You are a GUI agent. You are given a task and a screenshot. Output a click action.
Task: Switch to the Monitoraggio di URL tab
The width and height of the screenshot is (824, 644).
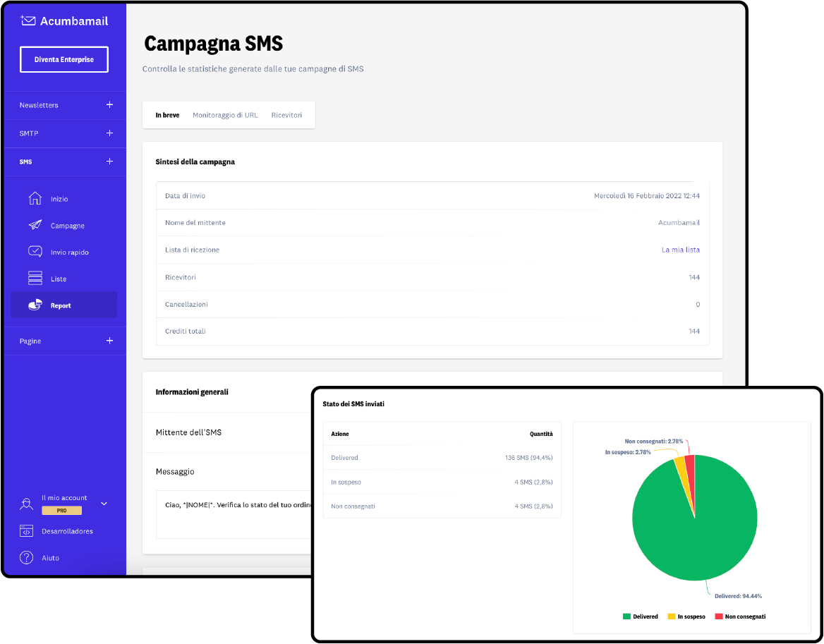click(x=225, y=115)
